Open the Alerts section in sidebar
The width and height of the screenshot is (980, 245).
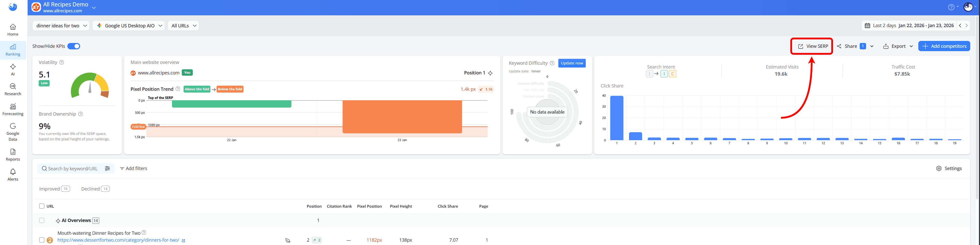(x=13, y=175)
